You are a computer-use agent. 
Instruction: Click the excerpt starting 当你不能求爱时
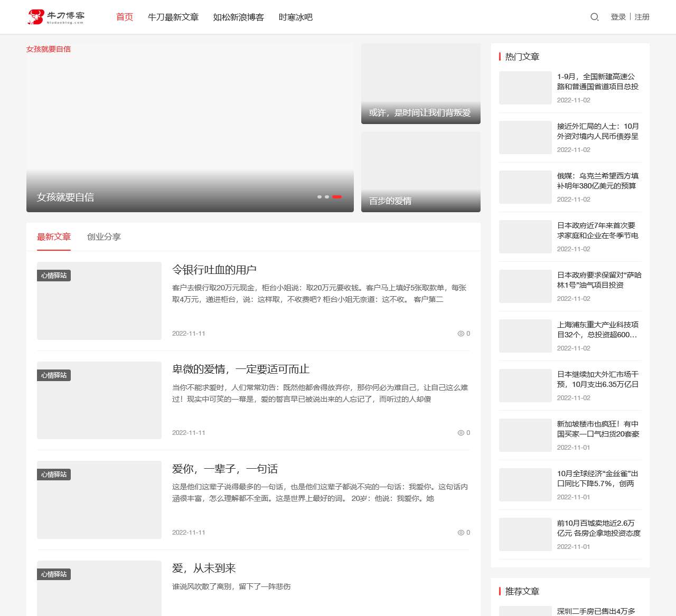point(320,393)
